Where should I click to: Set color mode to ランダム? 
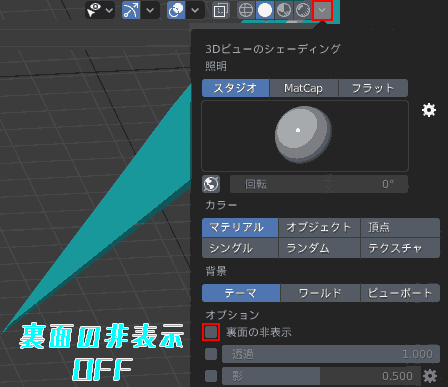pyautogui.click(x=319, y=248)
